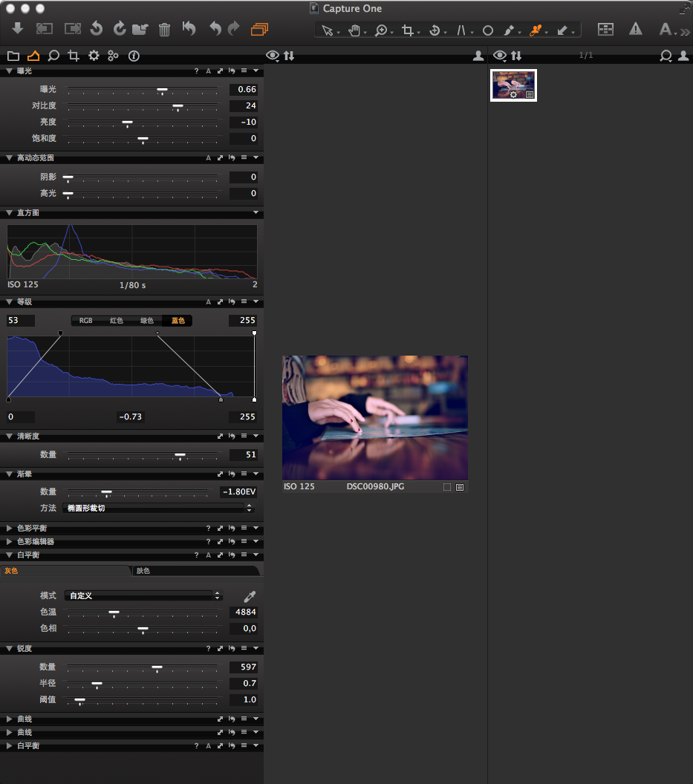Select the Crop tool in toolbar
This screenshot has height=784, width=693.
(x=409, y=30)
